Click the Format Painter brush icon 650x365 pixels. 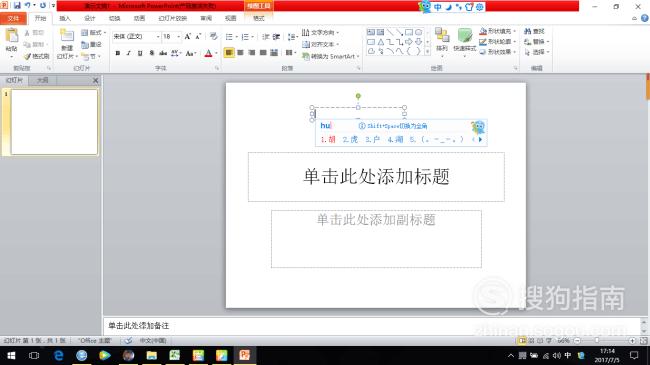(x=28, y=56)
